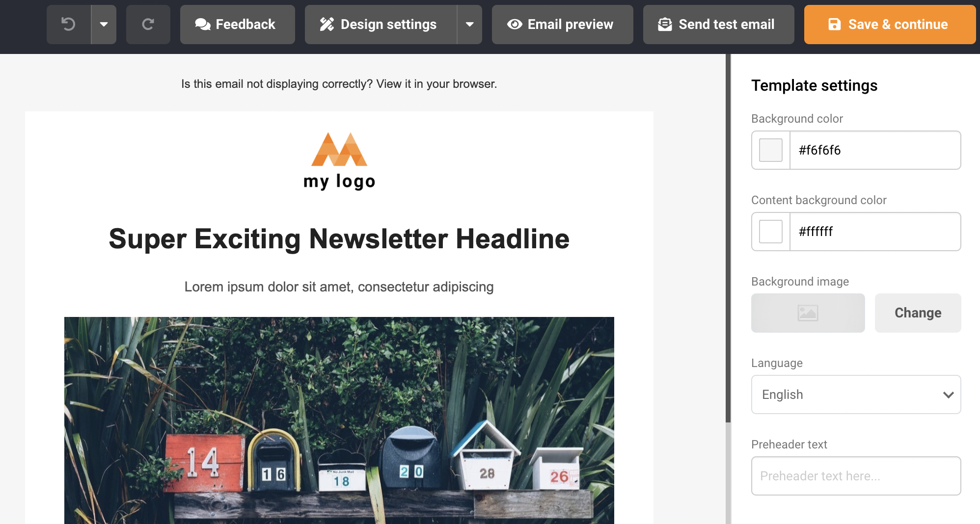This screenshot has height=524, width=980.
Task: Select the mailboxes newsletter photo
Action: click(339, 420)
